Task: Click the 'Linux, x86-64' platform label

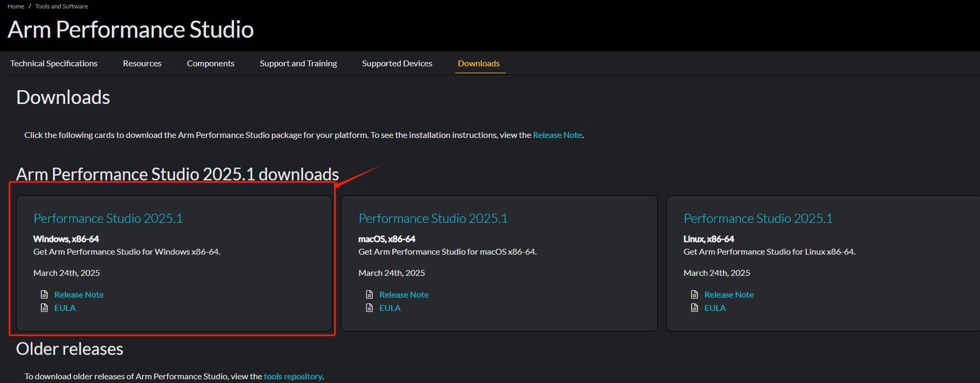Action: click(x=709, y=239)
